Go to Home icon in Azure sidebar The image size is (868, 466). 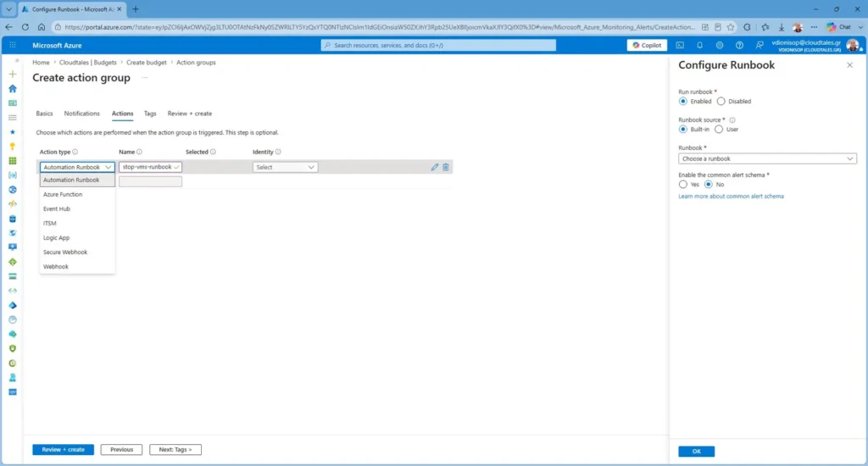pos(13,89)
